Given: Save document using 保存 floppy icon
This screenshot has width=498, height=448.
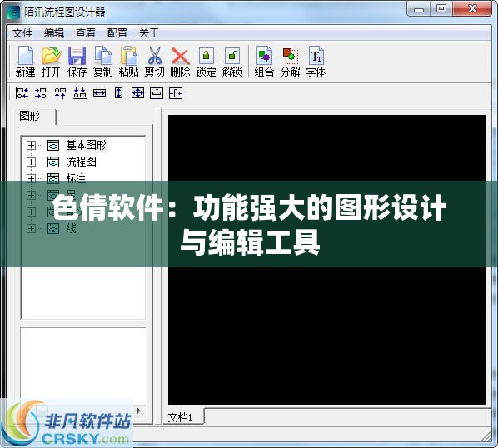Looking at the screenshot, I should pyautogui.click(x=77, y=62).
